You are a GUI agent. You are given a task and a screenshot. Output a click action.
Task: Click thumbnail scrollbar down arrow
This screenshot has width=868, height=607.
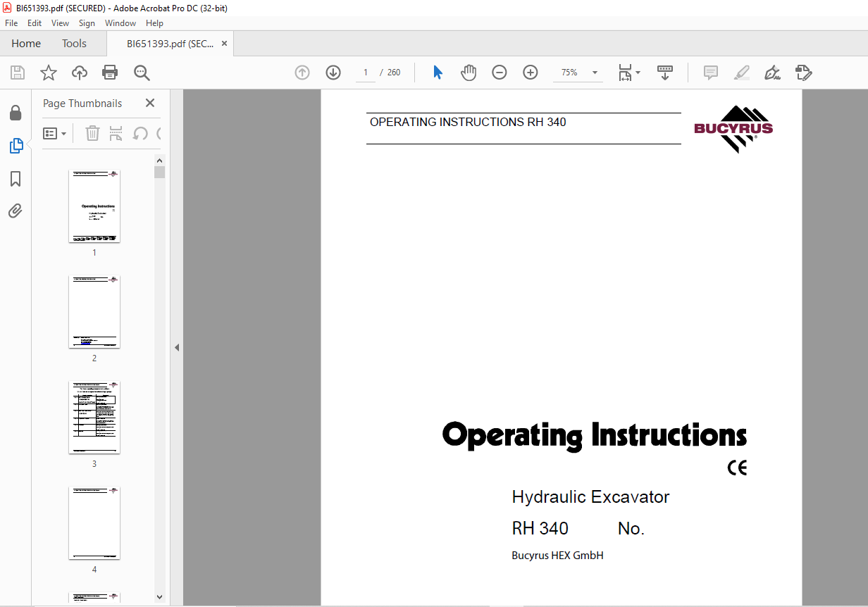(159, 597)
